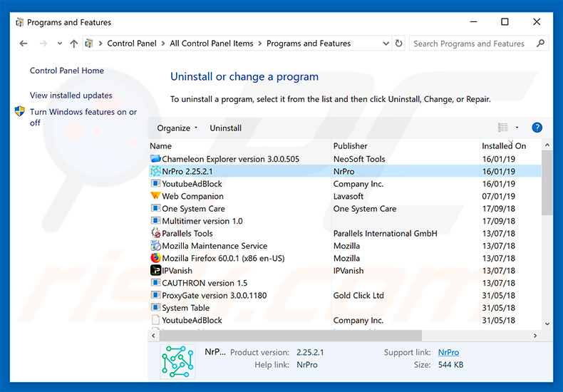
Task: Sort by Name column header
Action: pos(160,145)
